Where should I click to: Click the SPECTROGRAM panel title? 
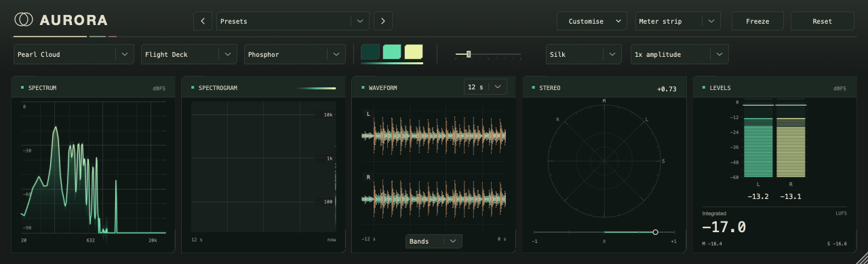point(218,88)
